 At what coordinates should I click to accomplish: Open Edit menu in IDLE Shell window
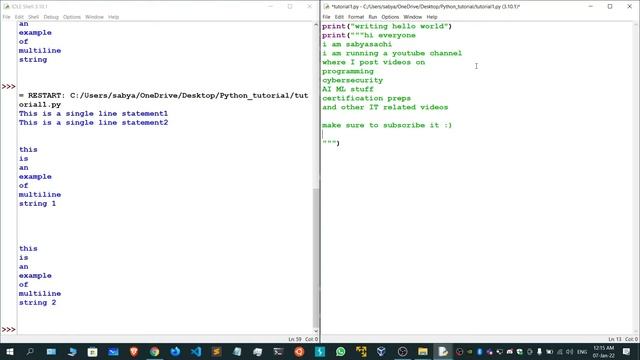point(19,17)
